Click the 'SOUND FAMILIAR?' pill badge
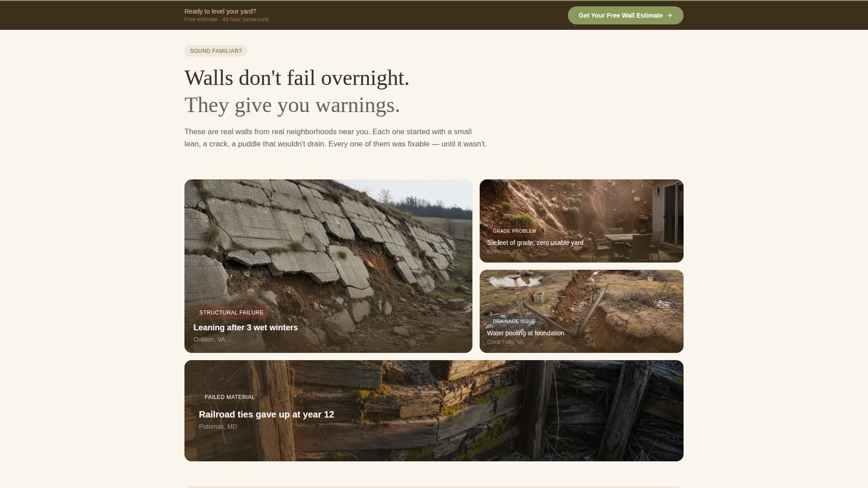 pyautogui.click(x=215, y=51)
